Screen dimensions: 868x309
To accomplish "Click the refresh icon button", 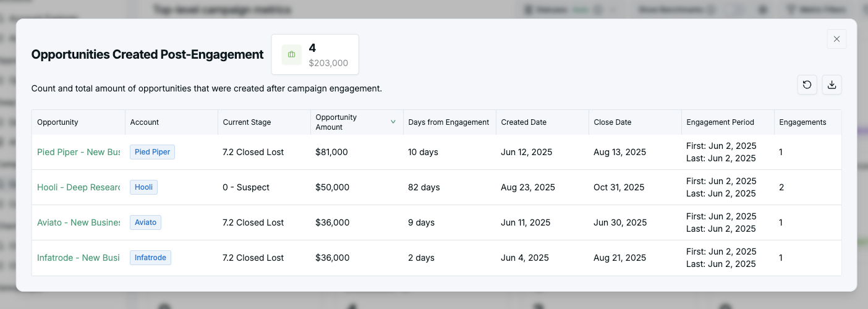I will [x=807, y=85].
